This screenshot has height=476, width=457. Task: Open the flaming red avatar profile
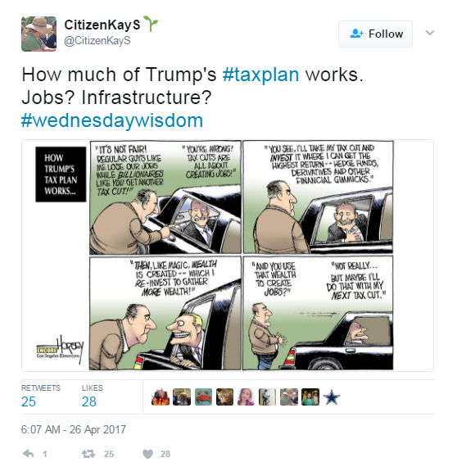[x=161, y=397]
